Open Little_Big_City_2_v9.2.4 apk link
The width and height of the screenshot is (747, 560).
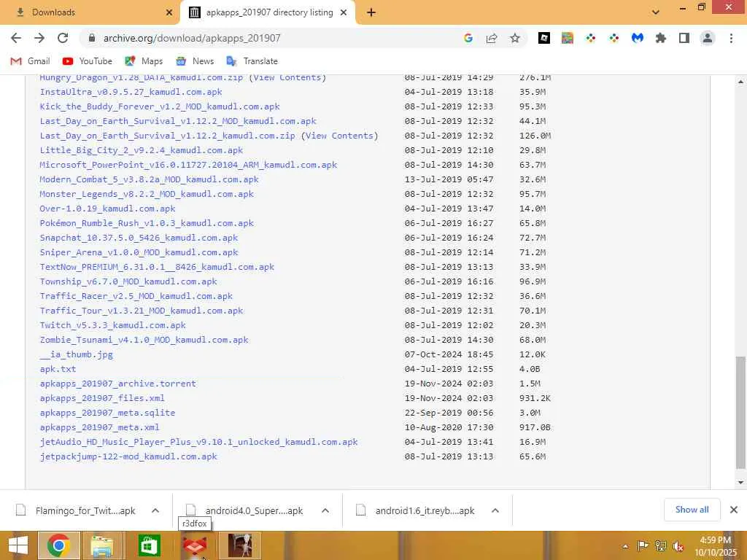point(142,150)
